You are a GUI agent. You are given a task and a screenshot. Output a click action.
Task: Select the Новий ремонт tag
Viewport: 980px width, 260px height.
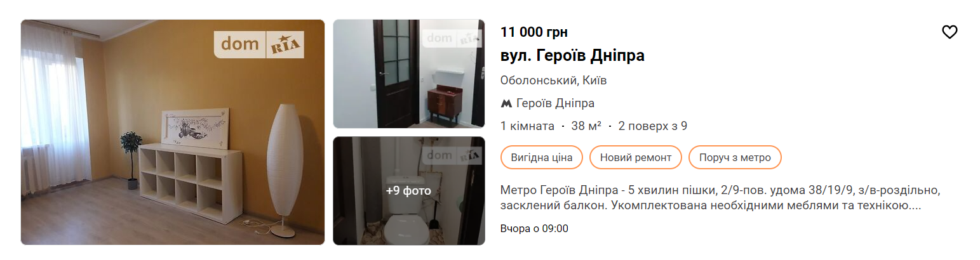pos(636,157)
